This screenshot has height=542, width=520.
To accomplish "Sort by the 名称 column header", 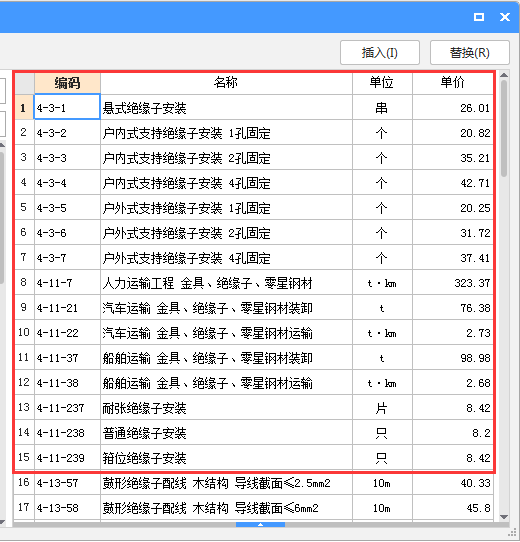I will point(226,83).
